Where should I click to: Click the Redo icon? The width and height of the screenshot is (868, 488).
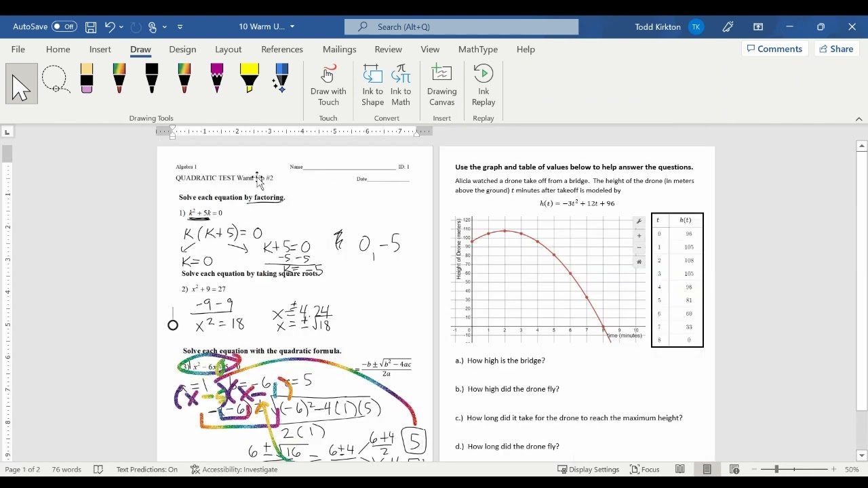coord(136,27)
